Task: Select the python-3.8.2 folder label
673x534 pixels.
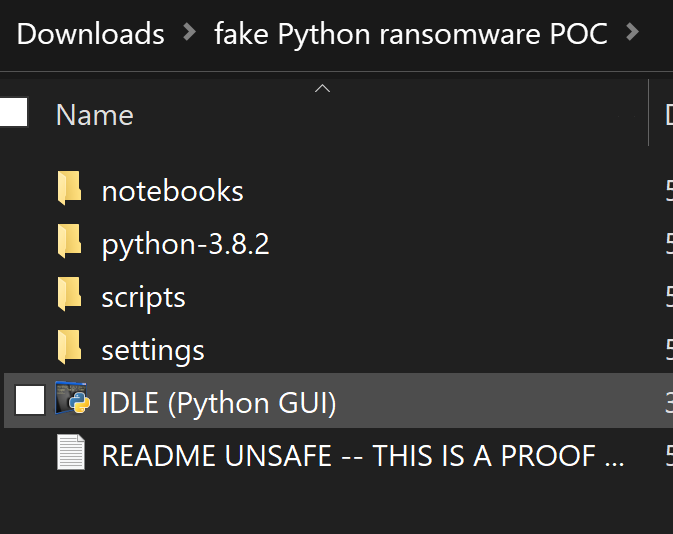Action: click(185, 244)
